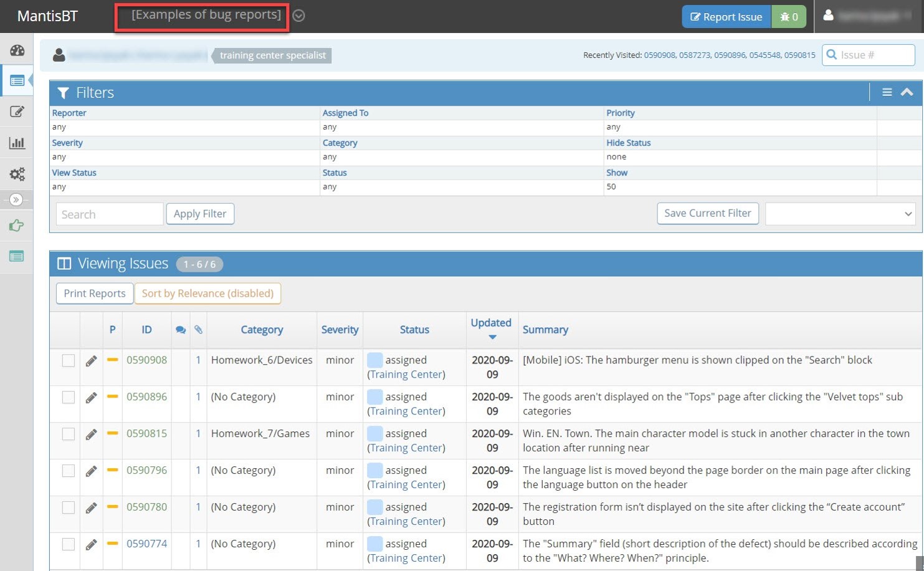
Task: Edit issue 0590908 with pencil icon
Action: pyautogui.click(x=91, y=361)
